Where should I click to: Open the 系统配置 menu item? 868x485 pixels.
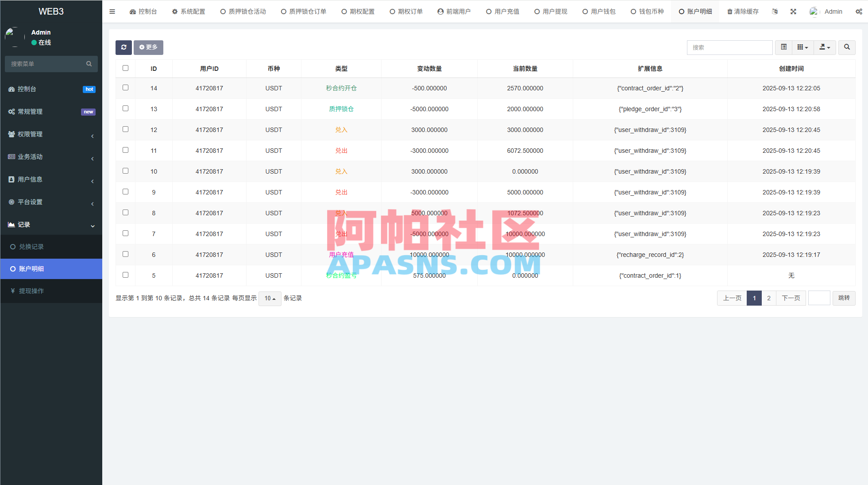[x=189, y=11]
